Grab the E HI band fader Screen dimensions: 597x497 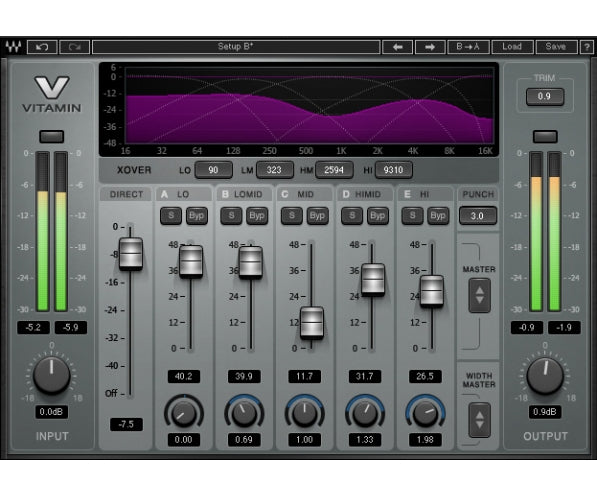(432, 291)
